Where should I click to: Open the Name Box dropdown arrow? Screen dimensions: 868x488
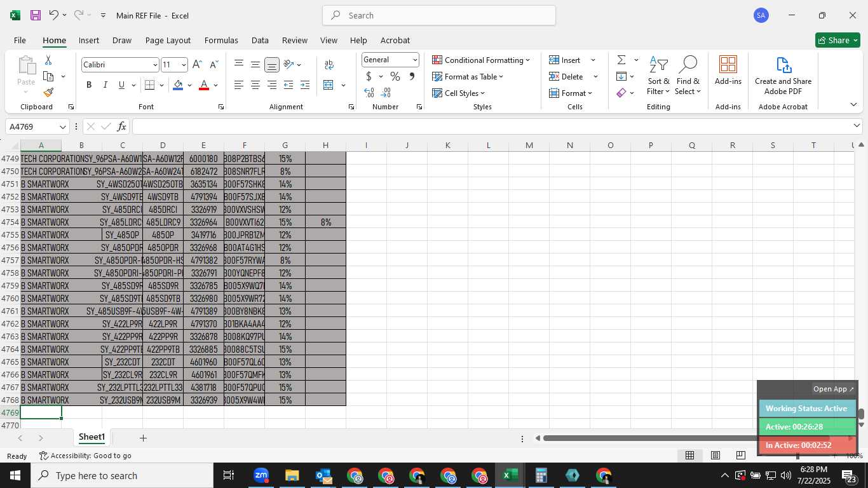(x=62, y=126)
